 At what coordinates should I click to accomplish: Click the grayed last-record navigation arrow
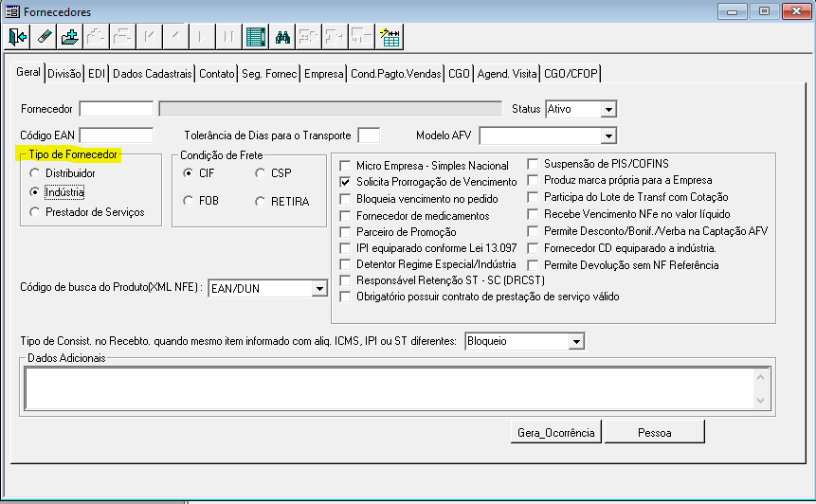(228, 37)
